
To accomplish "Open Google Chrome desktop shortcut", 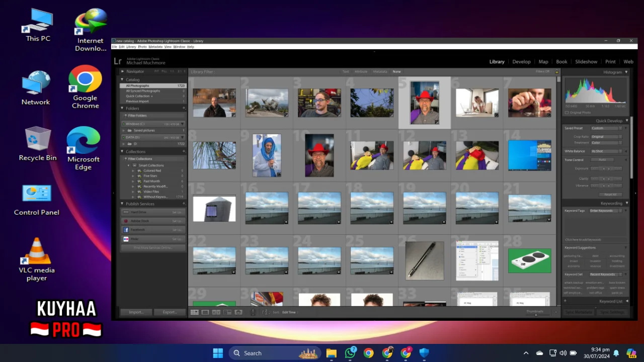I will (85, 86).
